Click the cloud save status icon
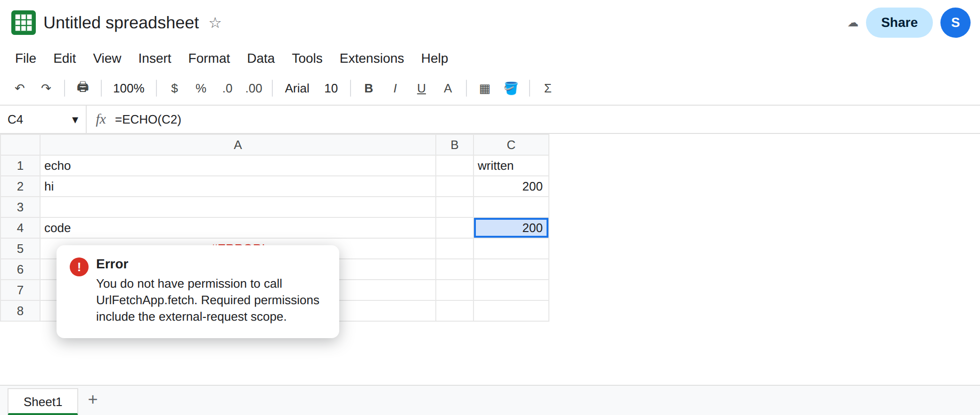Screen dimensions: 980x415 pyautogui.click(x=853, y=23)
